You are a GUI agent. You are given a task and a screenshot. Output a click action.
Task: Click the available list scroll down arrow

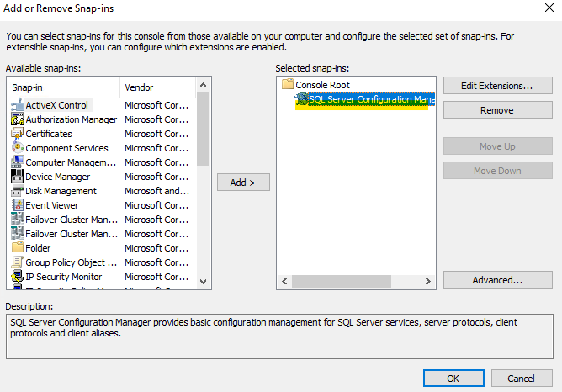[204, 281]
